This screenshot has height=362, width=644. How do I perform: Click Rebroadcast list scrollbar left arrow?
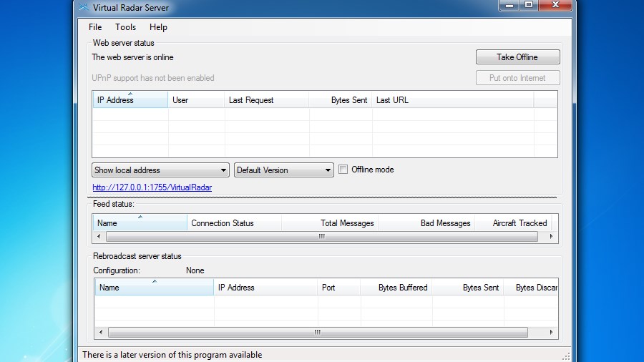pyautogui.click(x=101, y=333)
